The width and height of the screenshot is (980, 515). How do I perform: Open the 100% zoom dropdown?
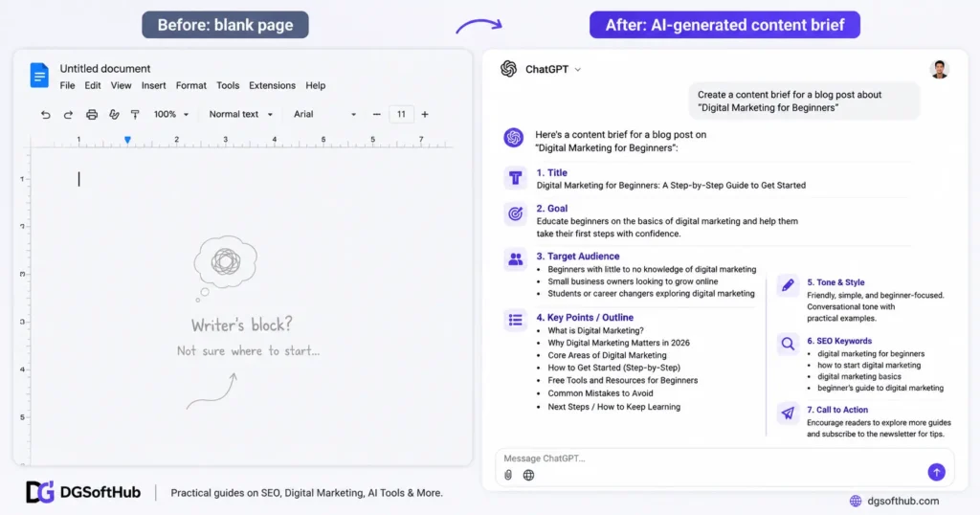171,114
